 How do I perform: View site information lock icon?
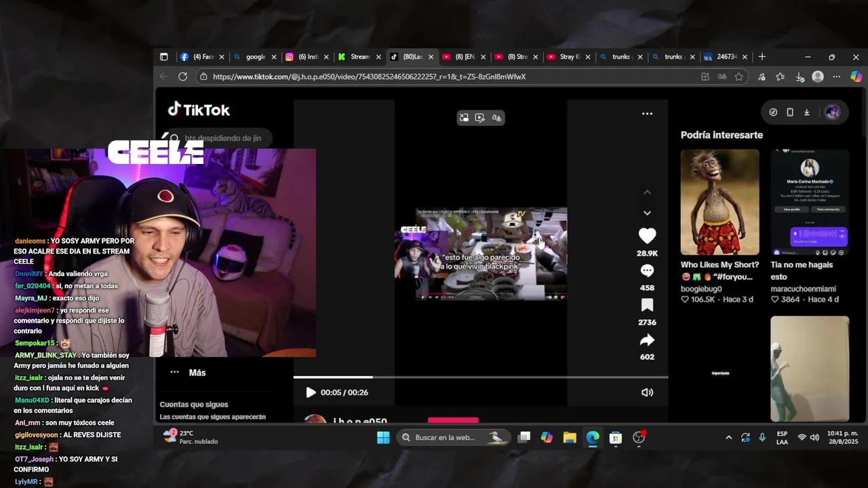pyautogui.click(x=203, y=77)
